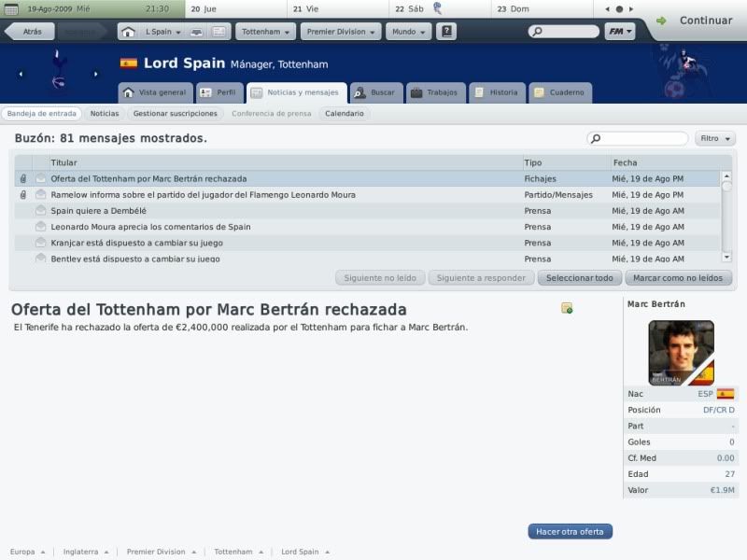Go to previous calendar days arrow
This screenshot has width=747, height=560.
click(x=608, y=9)
